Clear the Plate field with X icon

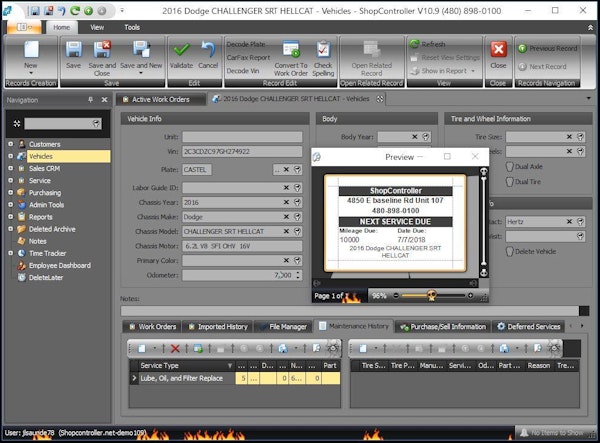[x=286, y=169]
